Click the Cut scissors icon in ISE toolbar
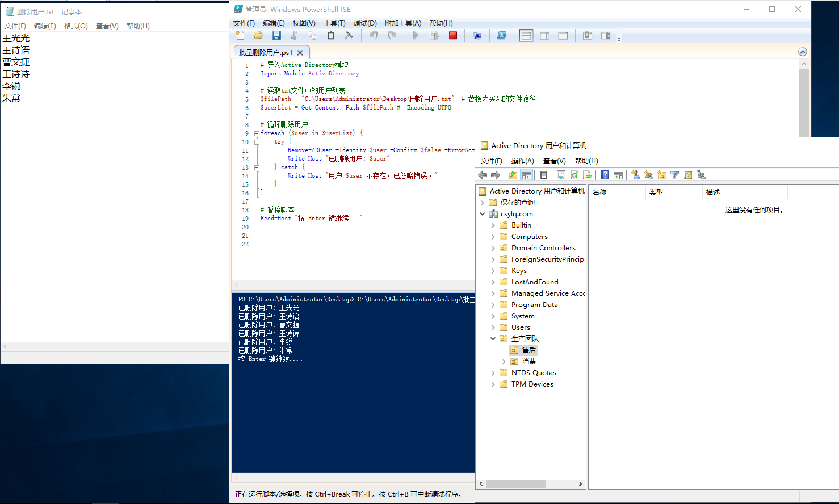Image resolution: width=839 pixels, height=504 pixels. click(294, 36)
